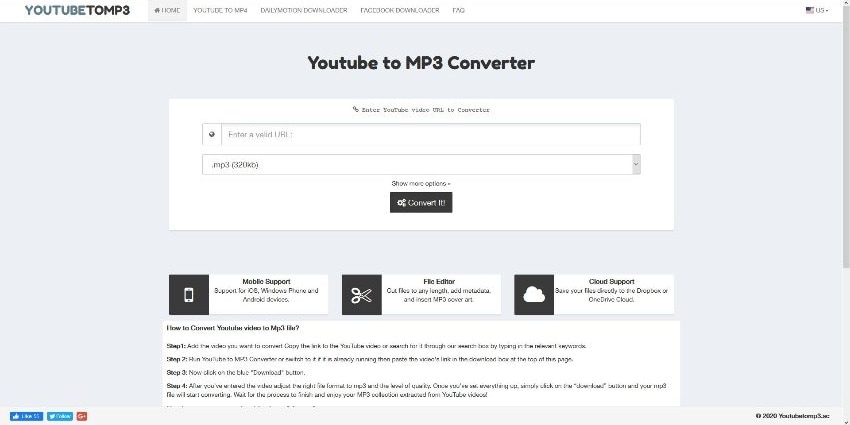Viewport: 850px width, 425px height.
Task: Click the globe icon beside URL field
Action: tap(212, 134)
